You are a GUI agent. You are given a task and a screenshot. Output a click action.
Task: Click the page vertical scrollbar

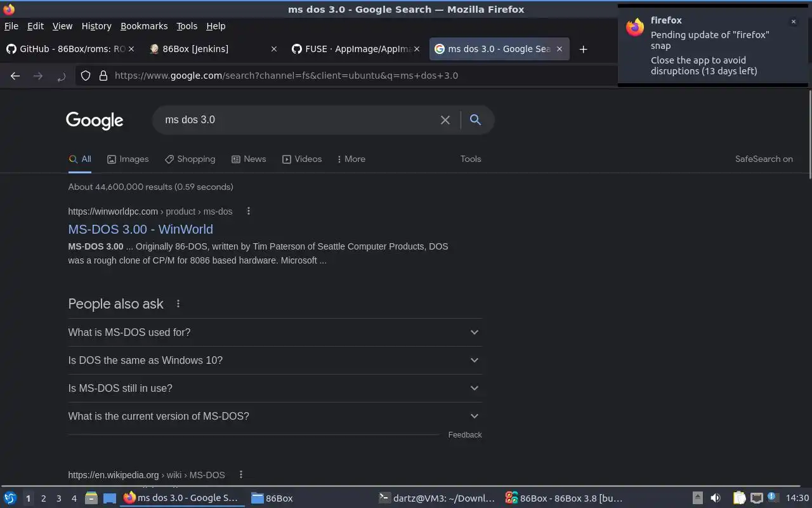coord(810,135)
